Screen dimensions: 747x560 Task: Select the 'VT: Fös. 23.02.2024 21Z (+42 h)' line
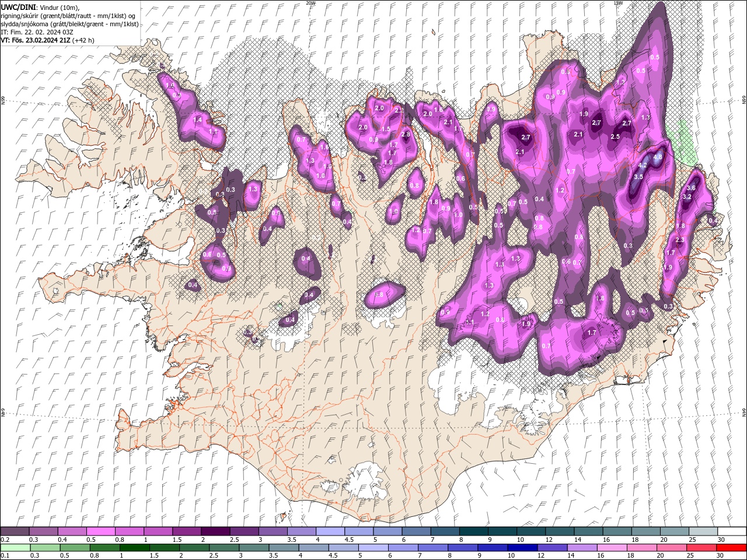pyautogui.click(x=48, y=40)
